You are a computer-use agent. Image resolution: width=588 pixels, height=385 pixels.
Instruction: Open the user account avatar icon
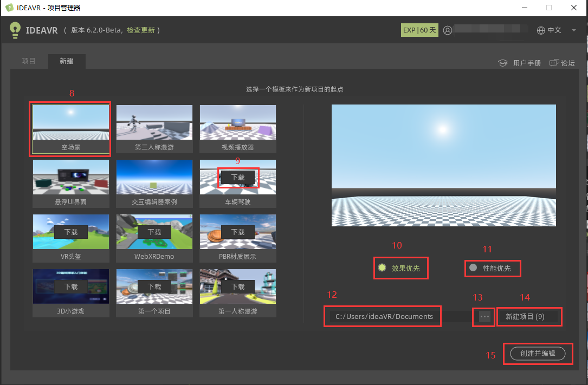pos(448,30)
